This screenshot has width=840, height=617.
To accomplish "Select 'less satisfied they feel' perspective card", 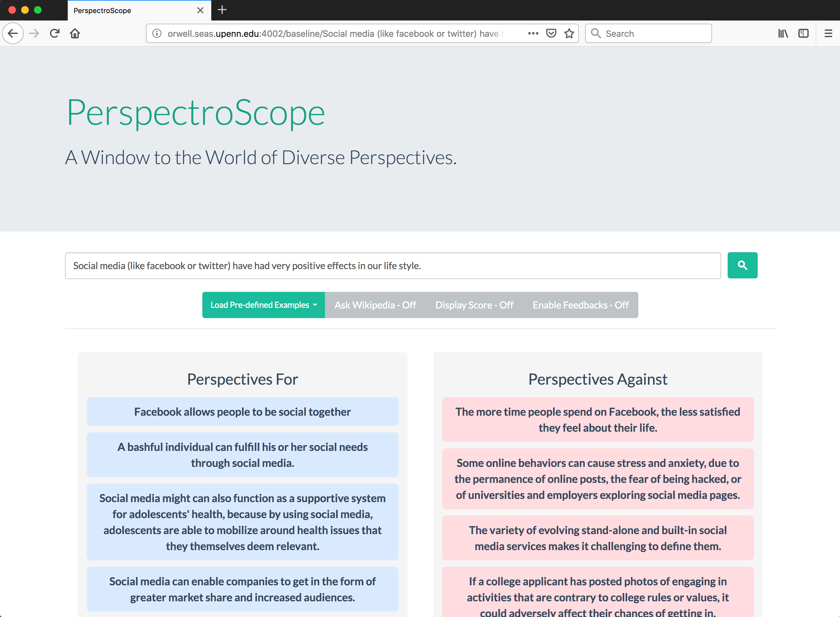I will (598, 420).
